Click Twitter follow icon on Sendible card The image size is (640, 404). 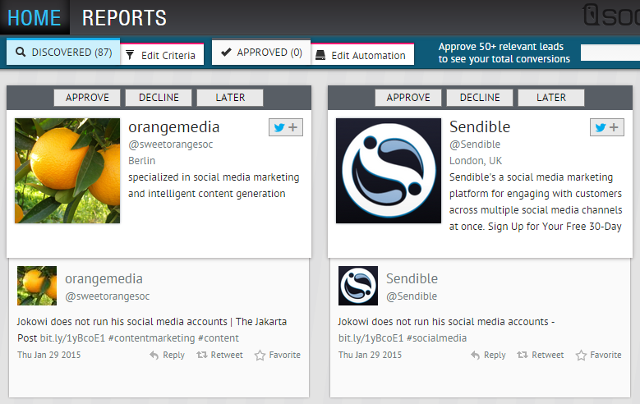606,128
